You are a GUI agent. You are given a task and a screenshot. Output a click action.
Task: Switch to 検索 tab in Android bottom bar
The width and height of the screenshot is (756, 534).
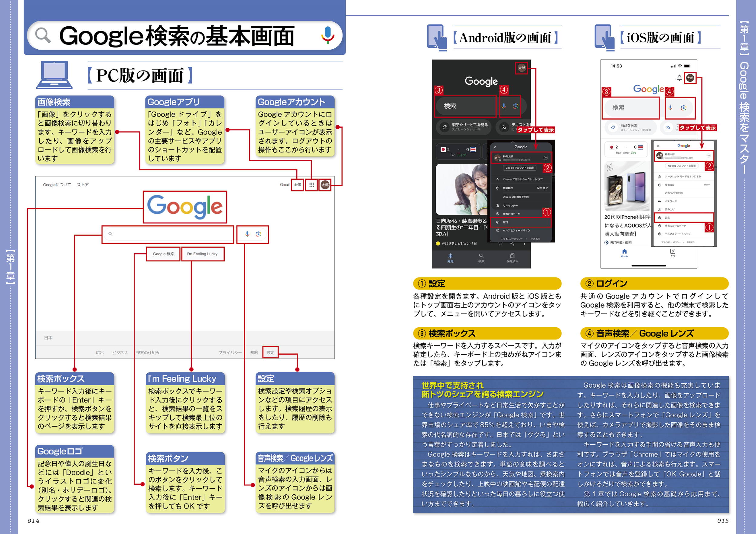481,258
